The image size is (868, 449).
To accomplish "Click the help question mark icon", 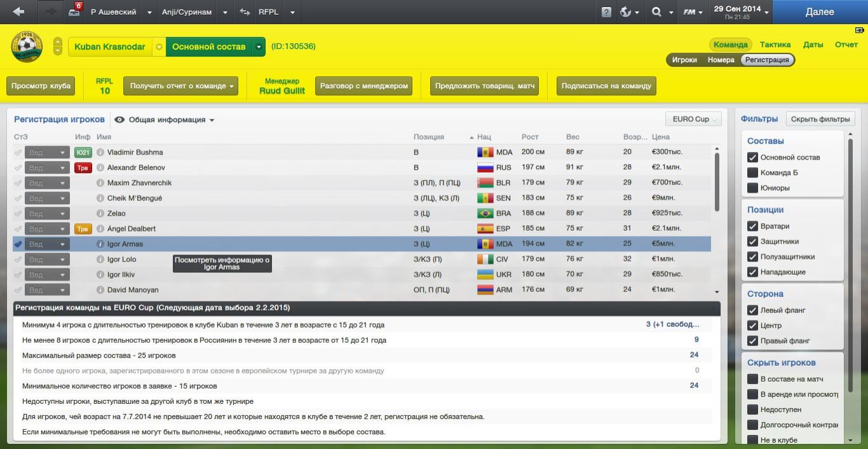I will [606, 12].
